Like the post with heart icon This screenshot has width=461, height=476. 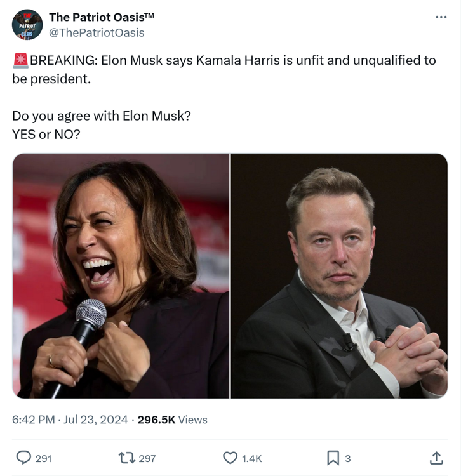coord(230,458)
